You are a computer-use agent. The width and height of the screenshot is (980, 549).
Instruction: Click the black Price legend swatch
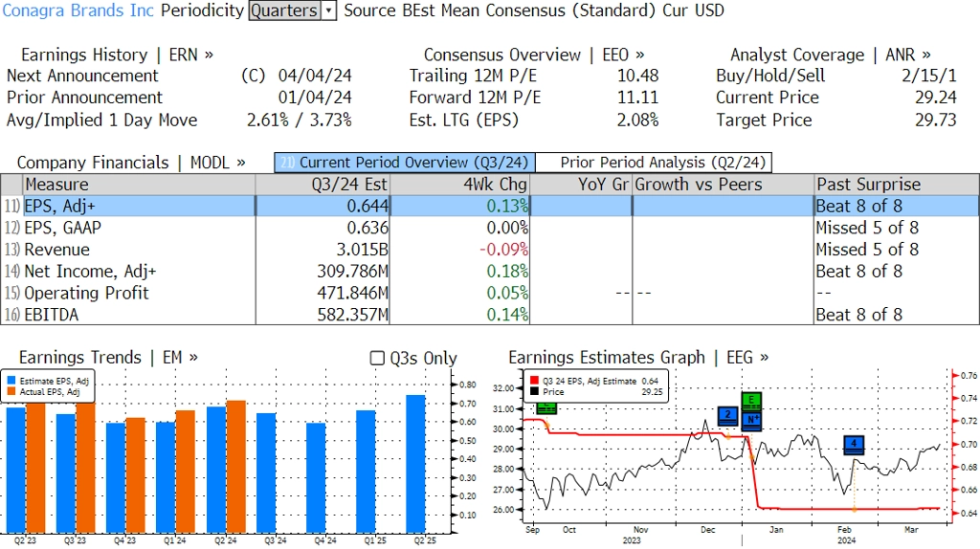534,392
